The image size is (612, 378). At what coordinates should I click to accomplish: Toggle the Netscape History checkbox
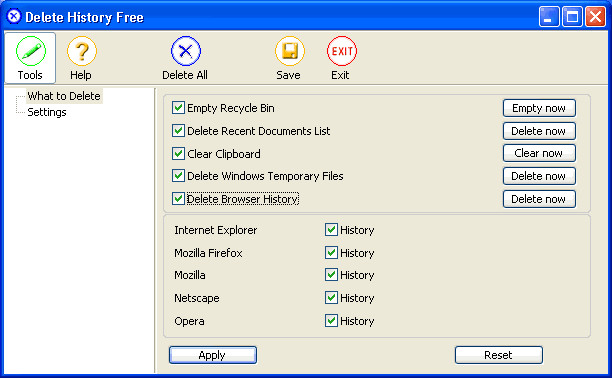click(x=331, y=298)
